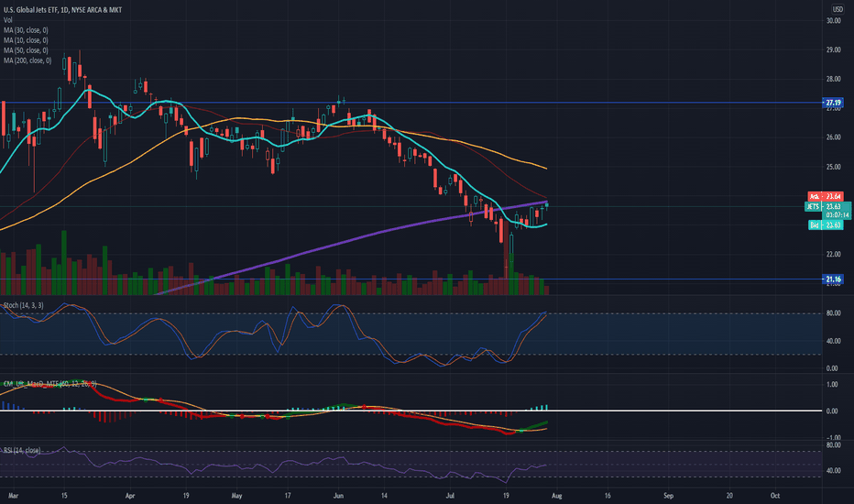Click the 1.00 MACD scale label

pyautogui.click(x=832, y=384)
